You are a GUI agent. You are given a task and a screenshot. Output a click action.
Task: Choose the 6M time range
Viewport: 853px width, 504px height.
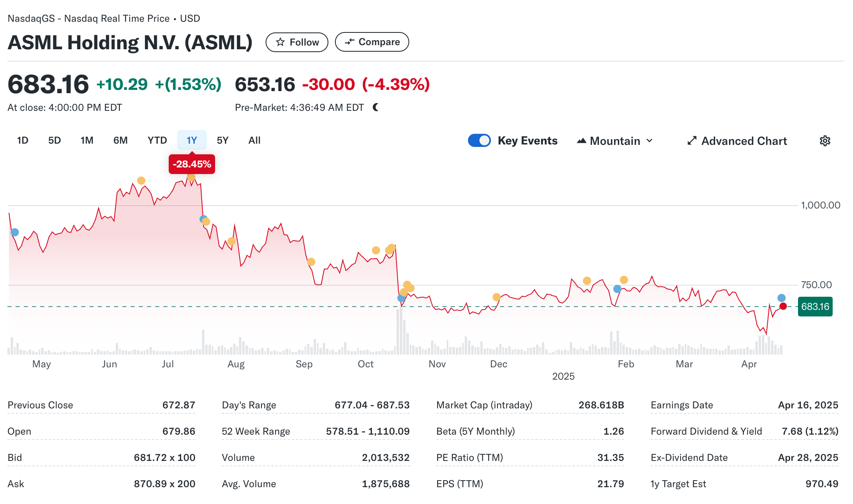pyautogui.click(x=120, y=140)
